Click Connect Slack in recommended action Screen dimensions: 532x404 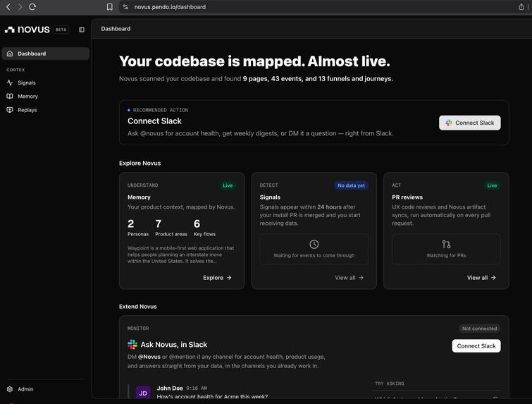coord(469,123)
